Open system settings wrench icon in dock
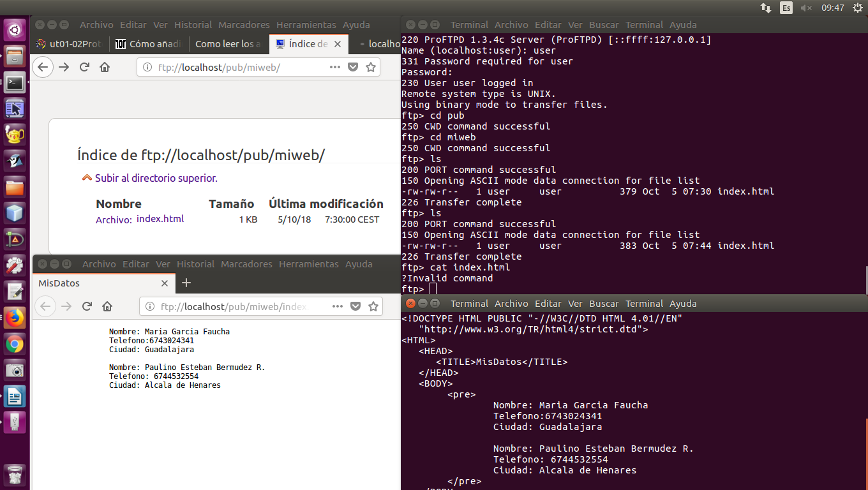868x490 pixels. pyautogui.click(x=15, y=265)
